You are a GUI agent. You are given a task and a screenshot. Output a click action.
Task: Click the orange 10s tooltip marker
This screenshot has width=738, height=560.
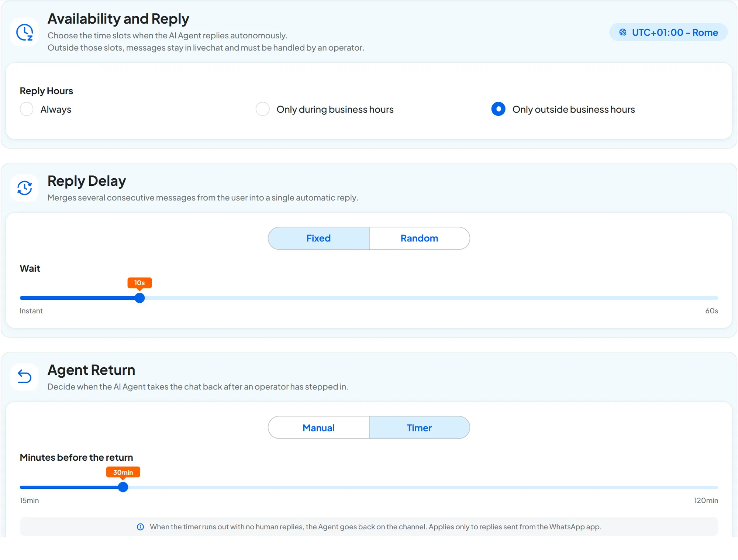[x=139, y=283]
